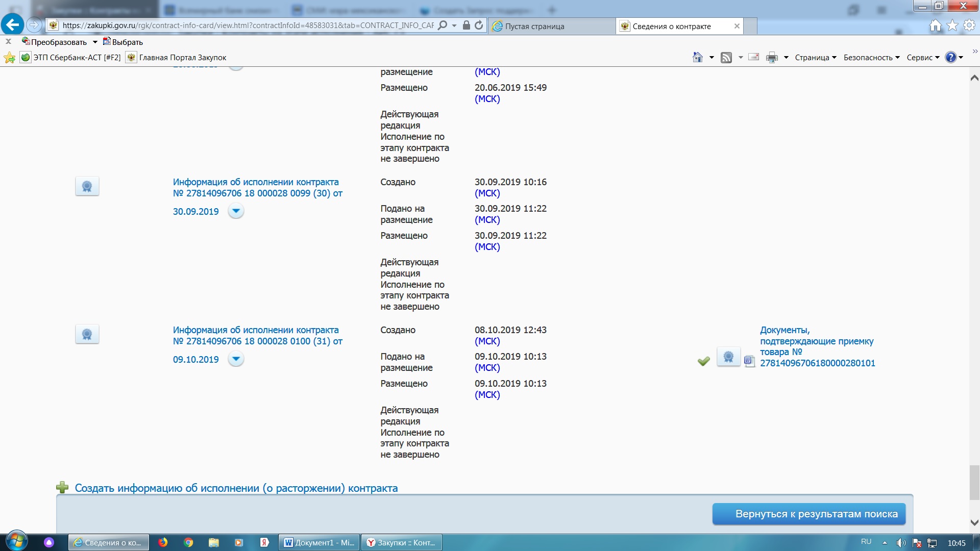
Task: Open the Безопасность menu
Action: tap(871, 57)
